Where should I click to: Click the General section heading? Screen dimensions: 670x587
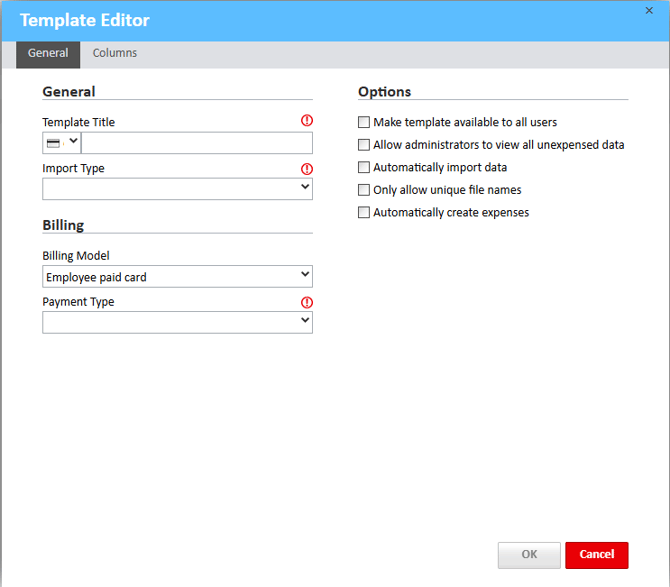(69, 91)
